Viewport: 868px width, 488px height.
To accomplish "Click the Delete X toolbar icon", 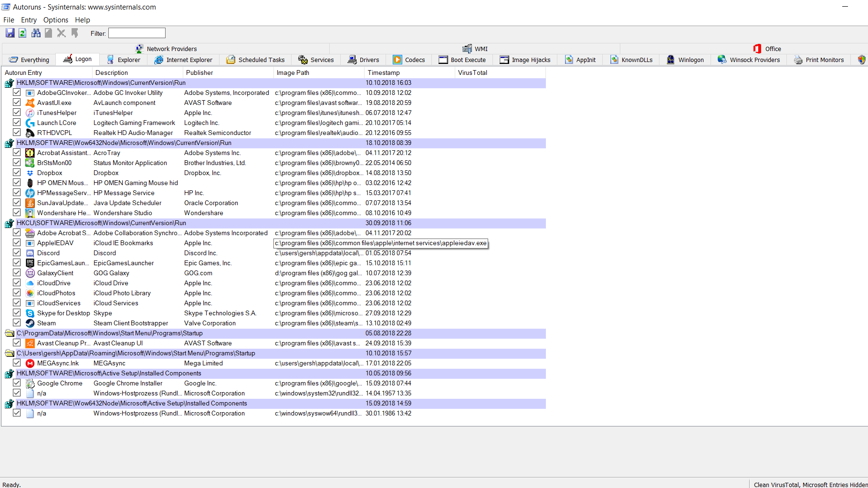I will coord(61,33).
